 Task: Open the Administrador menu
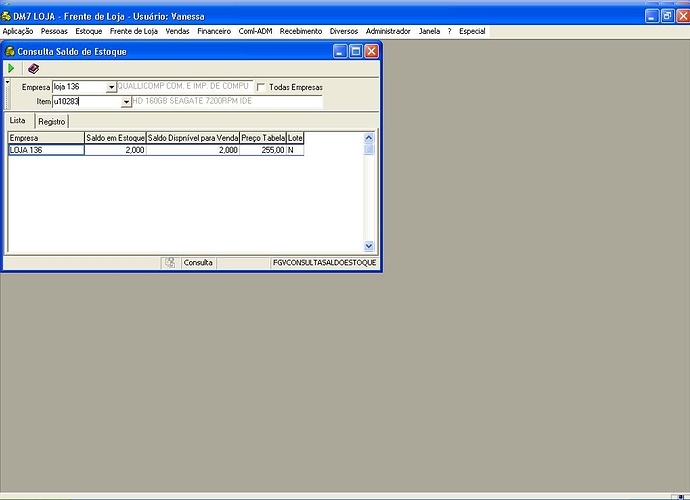click(388, 31)
